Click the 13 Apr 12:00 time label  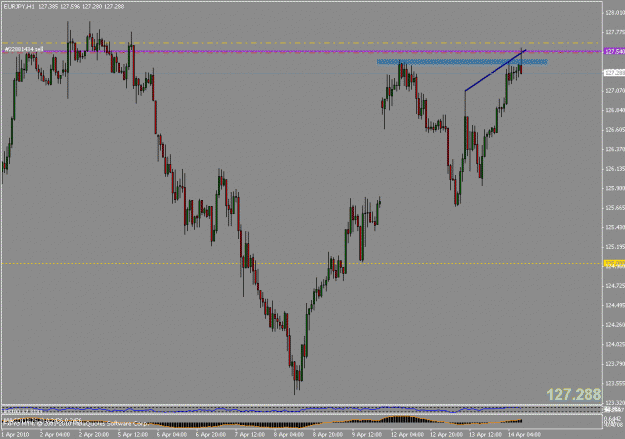coord(485,434)
